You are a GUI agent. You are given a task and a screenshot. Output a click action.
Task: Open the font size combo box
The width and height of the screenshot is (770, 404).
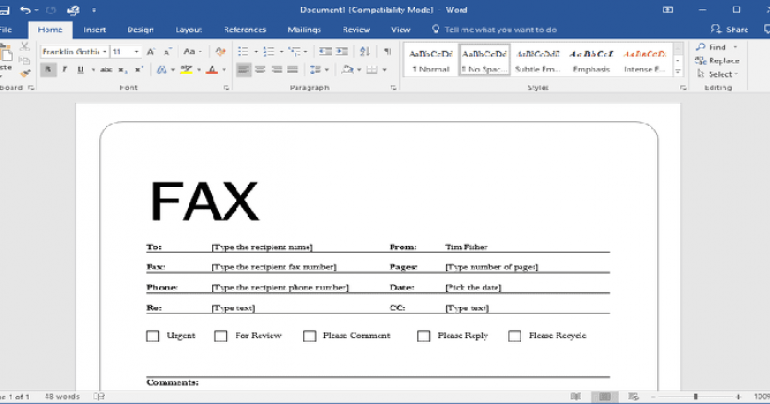tap(126, 52)
